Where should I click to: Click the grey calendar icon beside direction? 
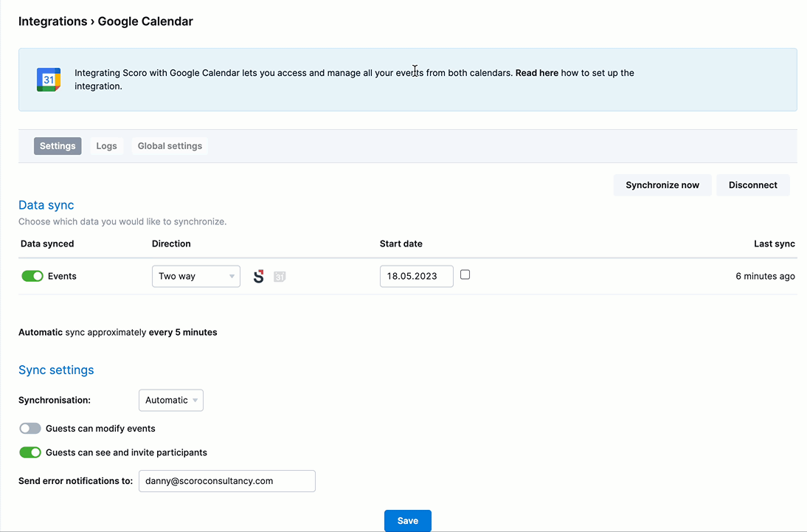coord(280,277)
